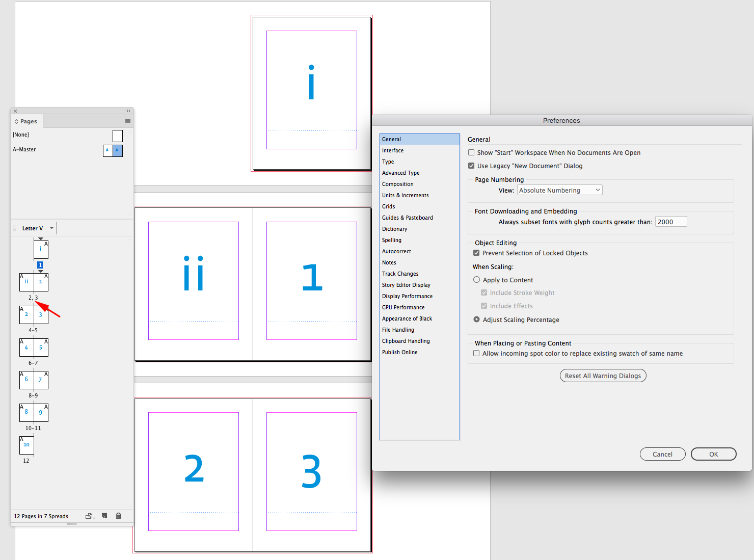754x560 pixels.
Task: Enable Show Start Workspace When No Documents Are Open
Action: click(x=471, y=152)
